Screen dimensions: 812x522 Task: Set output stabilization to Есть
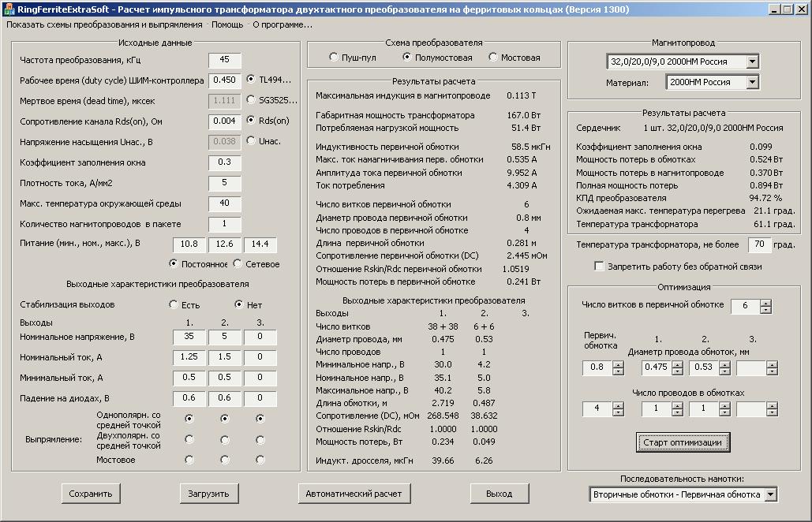tap(185, 304)
